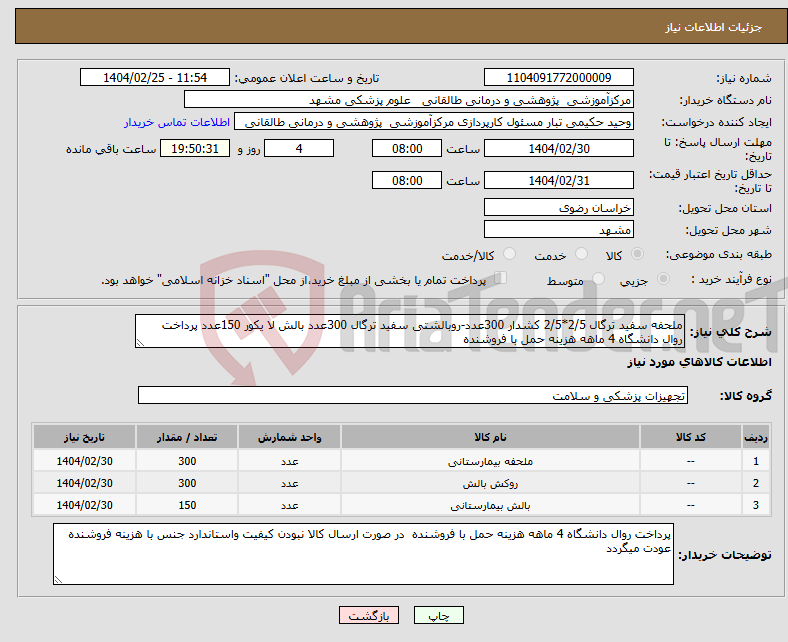Screen dimensions: 788x642
Task: Click the date 1404/02/30 in row 3
Action: [x=84, y=505]
